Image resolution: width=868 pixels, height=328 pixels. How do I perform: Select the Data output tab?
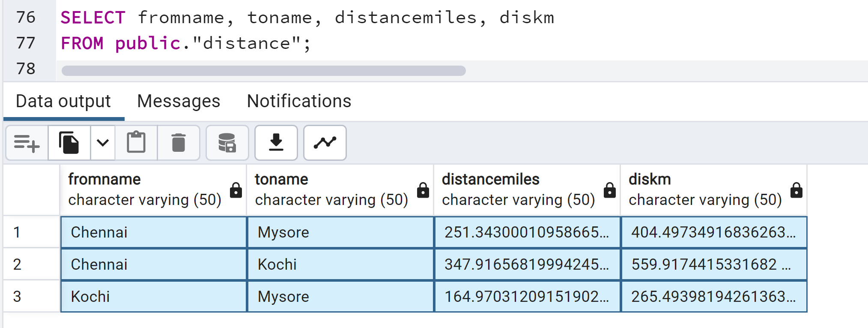(x=63, y=101)
